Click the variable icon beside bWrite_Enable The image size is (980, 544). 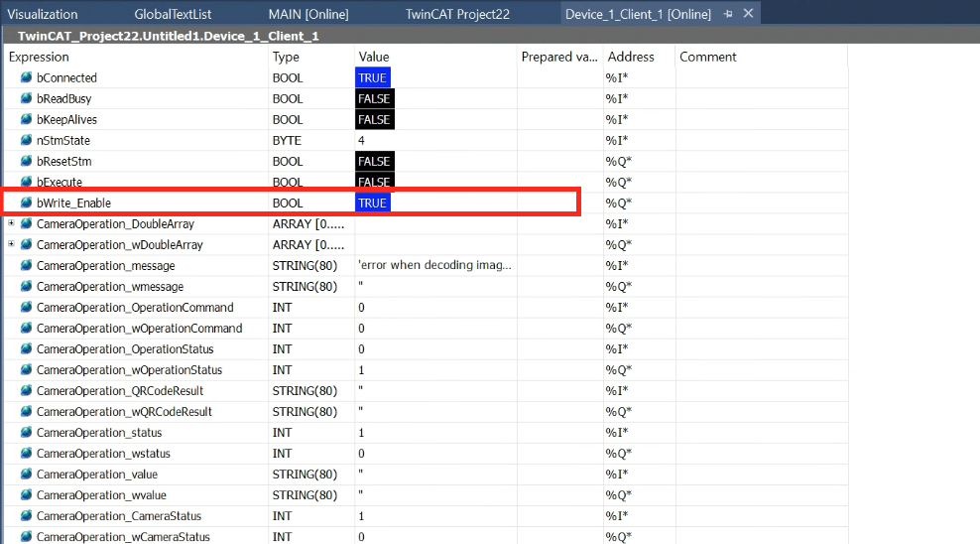click(x=26, y=203)
